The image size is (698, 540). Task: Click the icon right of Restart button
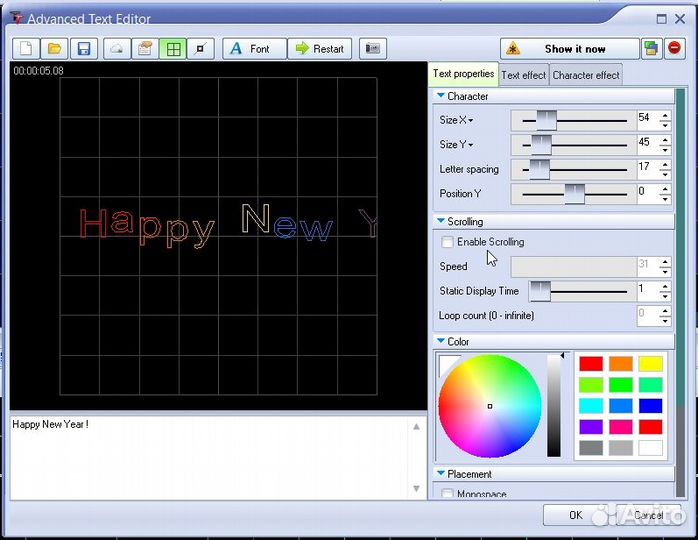(x=372, y=49)
